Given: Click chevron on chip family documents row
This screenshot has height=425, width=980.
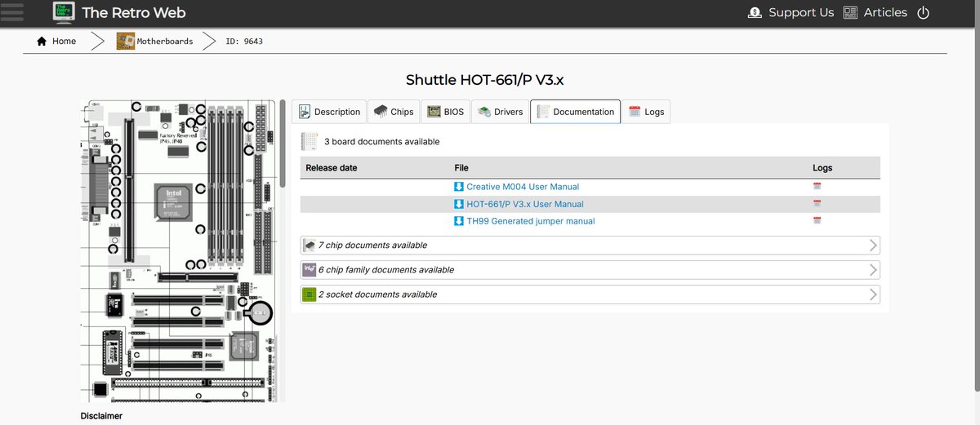Looking at the screenshot, I should 873,269.
